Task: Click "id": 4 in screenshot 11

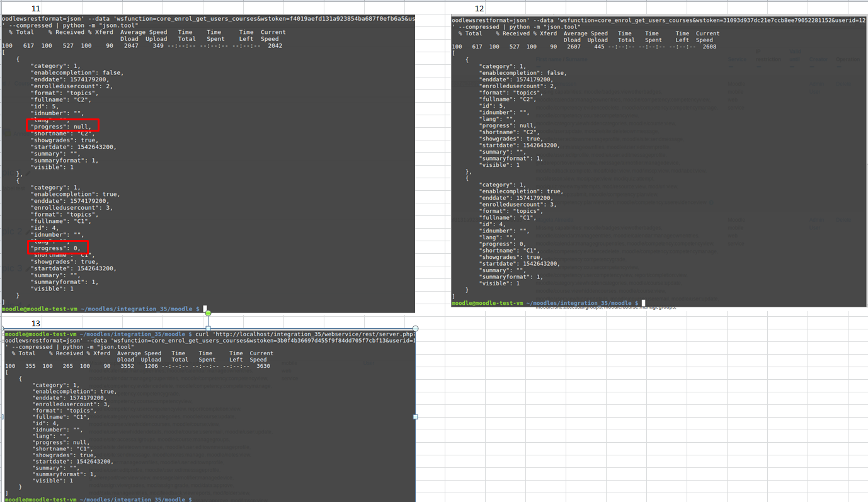Action: coord(44,227)
